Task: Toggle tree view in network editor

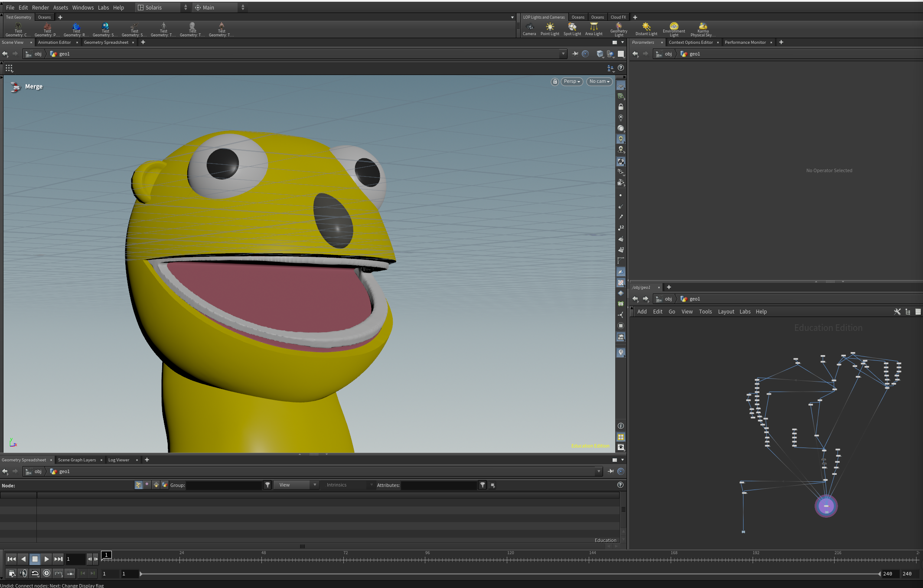Action: coord(908,312)
